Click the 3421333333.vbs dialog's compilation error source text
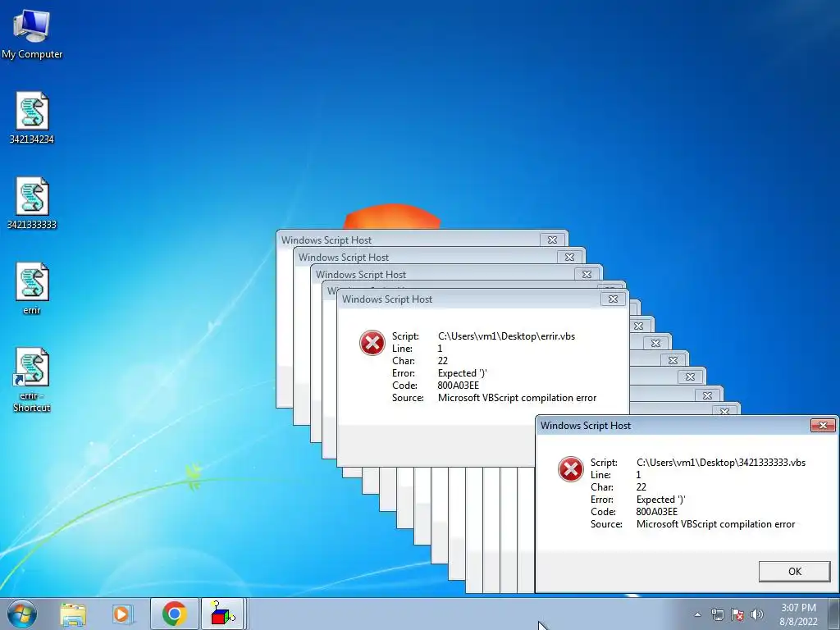The width and height of the screenshot is (840, 630). (715, 524)
